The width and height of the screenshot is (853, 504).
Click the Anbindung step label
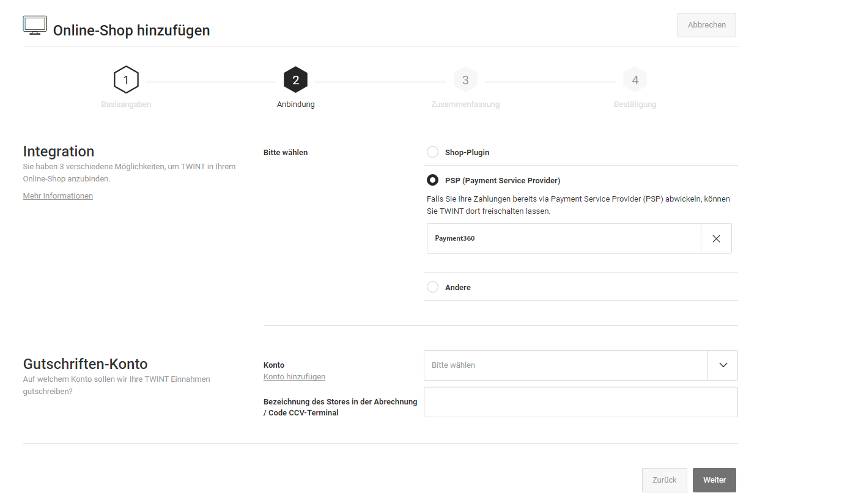click(295, 104)
